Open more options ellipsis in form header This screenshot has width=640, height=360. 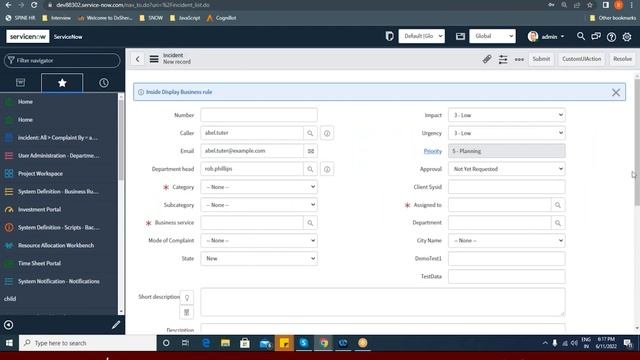(519, 59)
